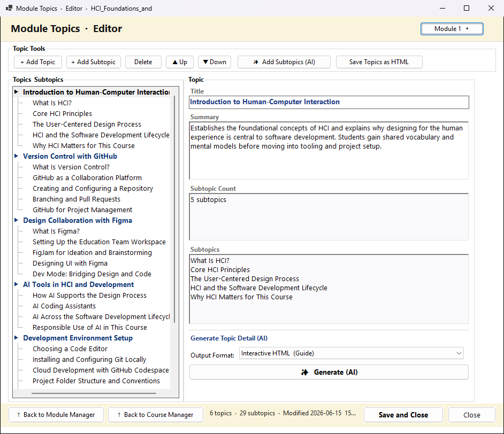Open the Output Format combo box
The height and width of the screenshot is (434, 504).
(351, 353)
